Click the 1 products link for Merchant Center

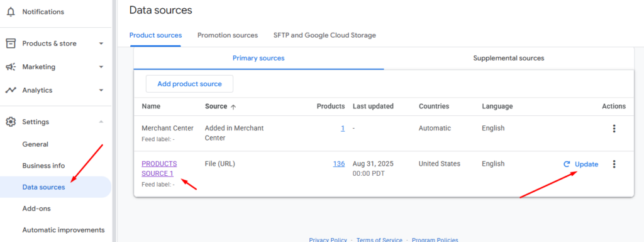point(343,129)
